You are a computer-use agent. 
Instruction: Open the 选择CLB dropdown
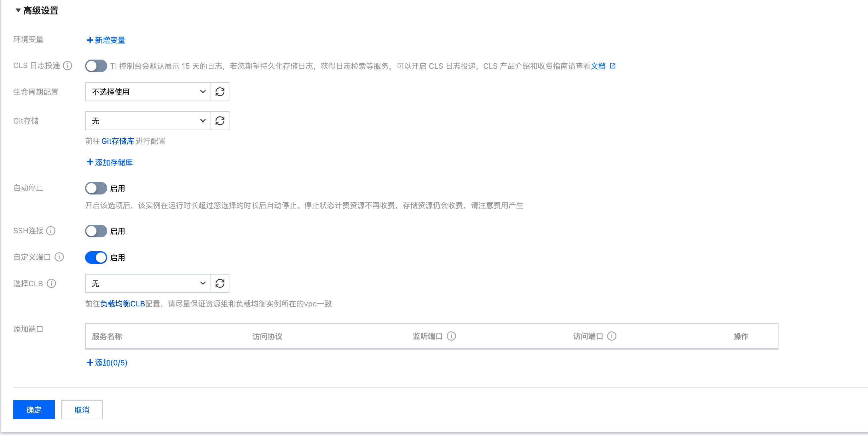click(148, 283)
